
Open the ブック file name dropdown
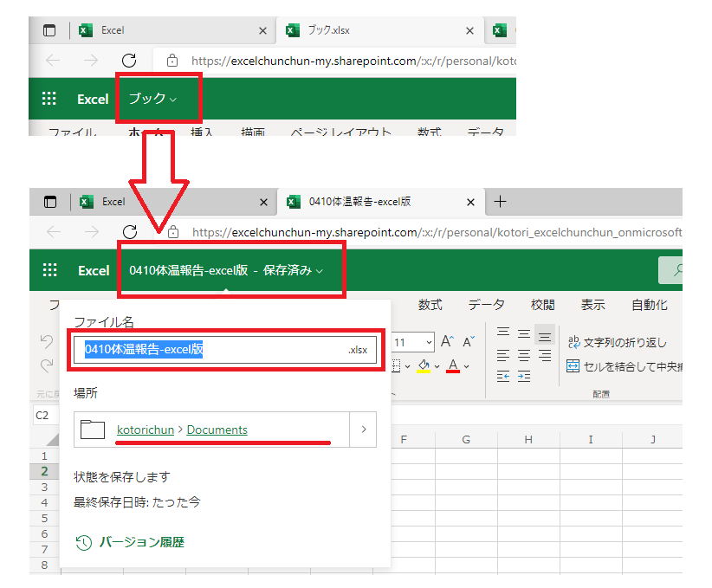[x=153, y=99]
